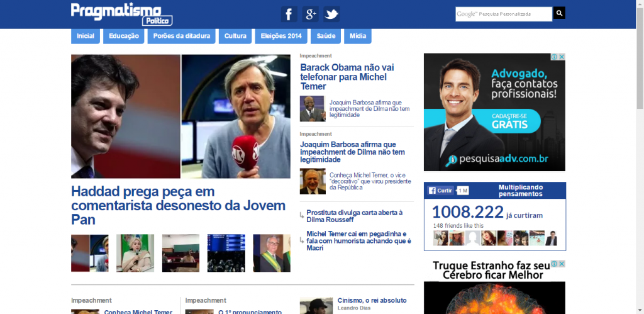Focus the Google custom search field
The image size is (644, 314).
[x=504, y=14]
